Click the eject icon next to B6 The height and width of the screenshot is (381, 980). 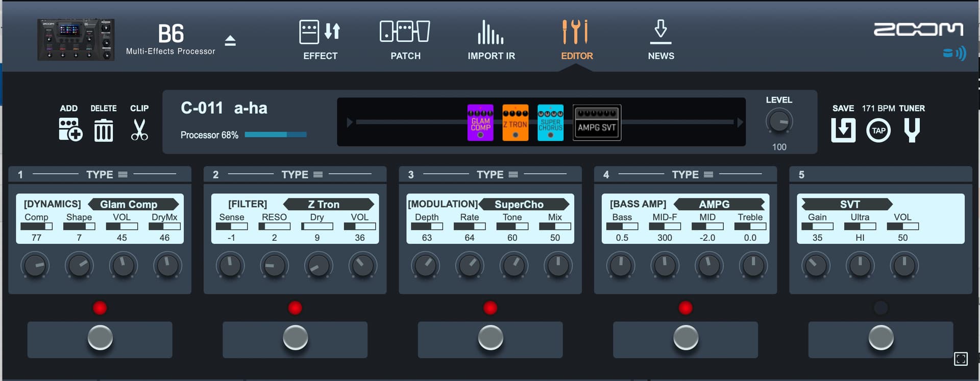[230, 41]
